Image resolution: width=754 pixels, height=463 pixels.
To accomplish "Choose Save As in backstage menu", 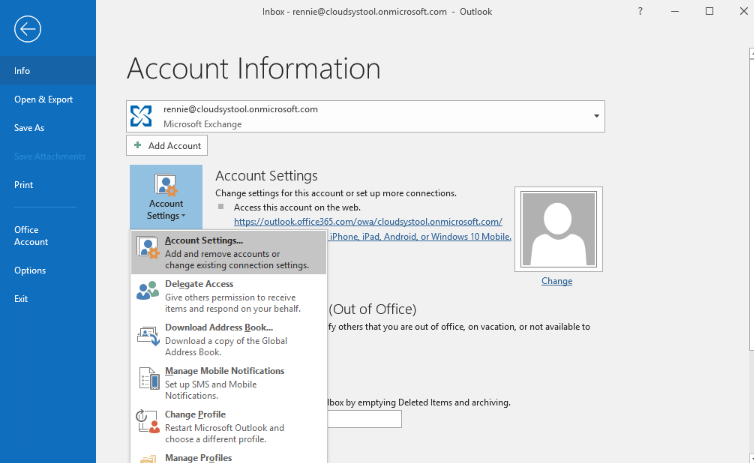I will pos(48,128).
